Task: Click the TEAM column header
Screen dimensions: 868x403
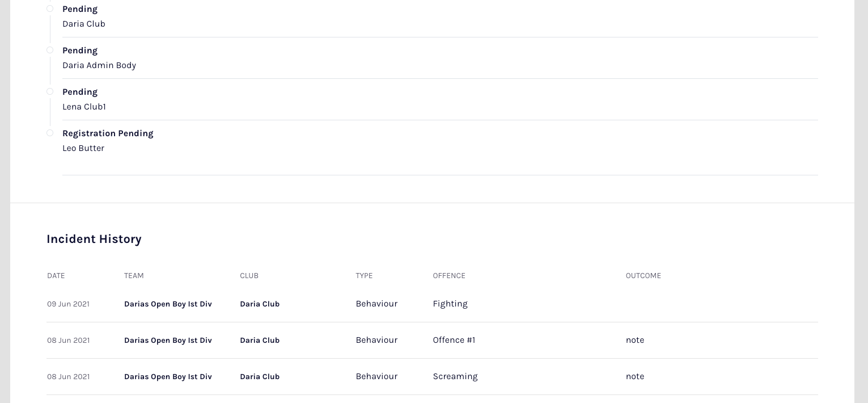Action: coord(134,276)
